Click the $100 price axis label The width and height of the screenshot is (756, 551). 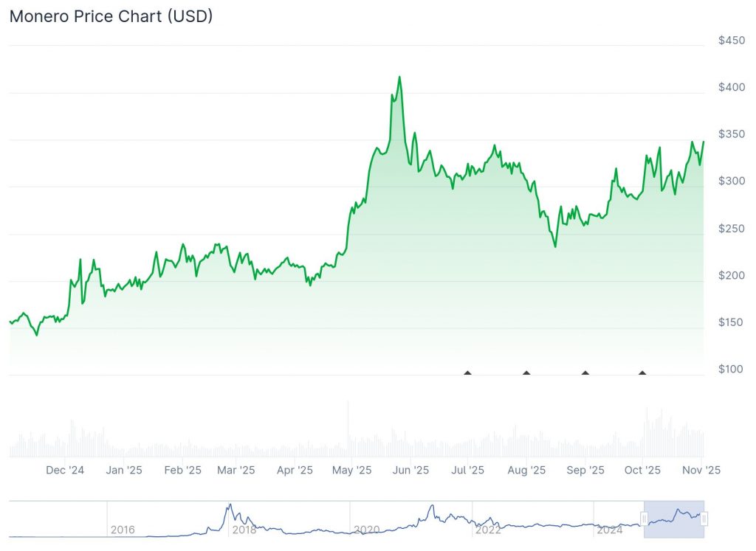(732, 369)
